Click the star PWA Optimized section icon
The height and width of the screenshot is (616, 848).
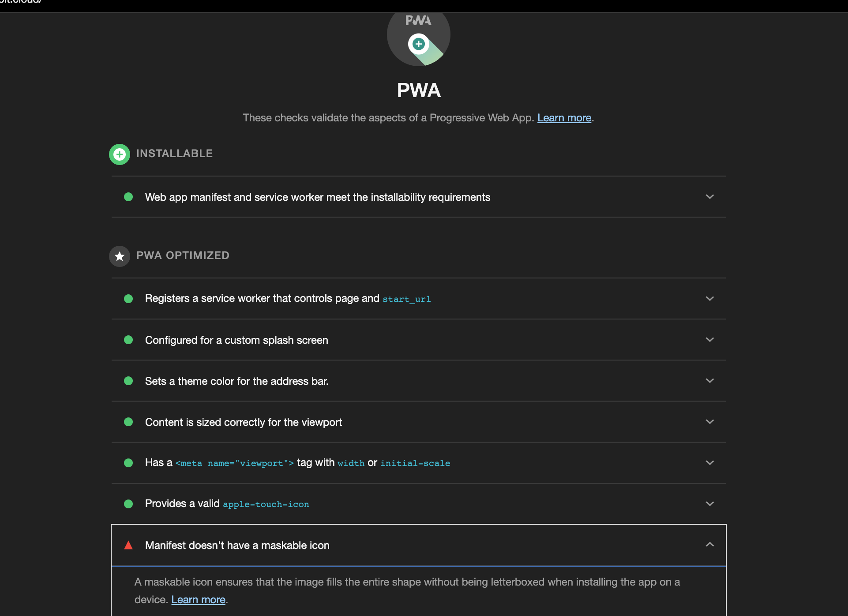pos(119,256)
